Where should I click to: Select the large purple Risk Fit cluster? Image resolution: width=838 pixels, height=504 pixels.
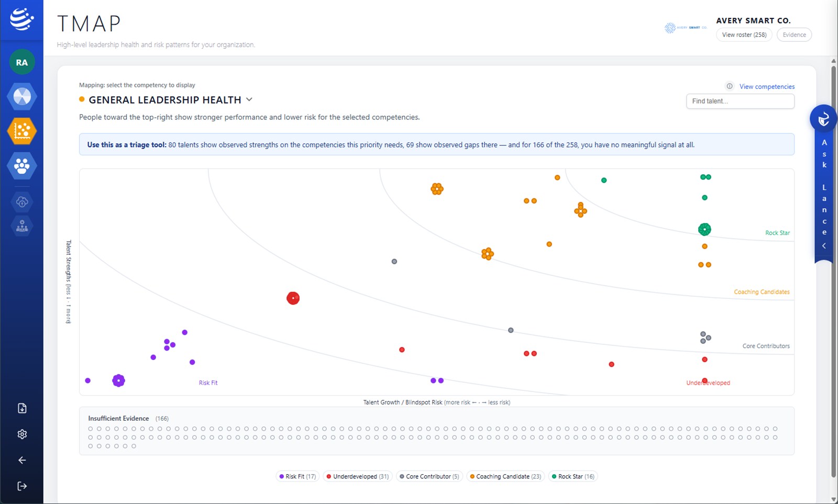pos(118,380)
